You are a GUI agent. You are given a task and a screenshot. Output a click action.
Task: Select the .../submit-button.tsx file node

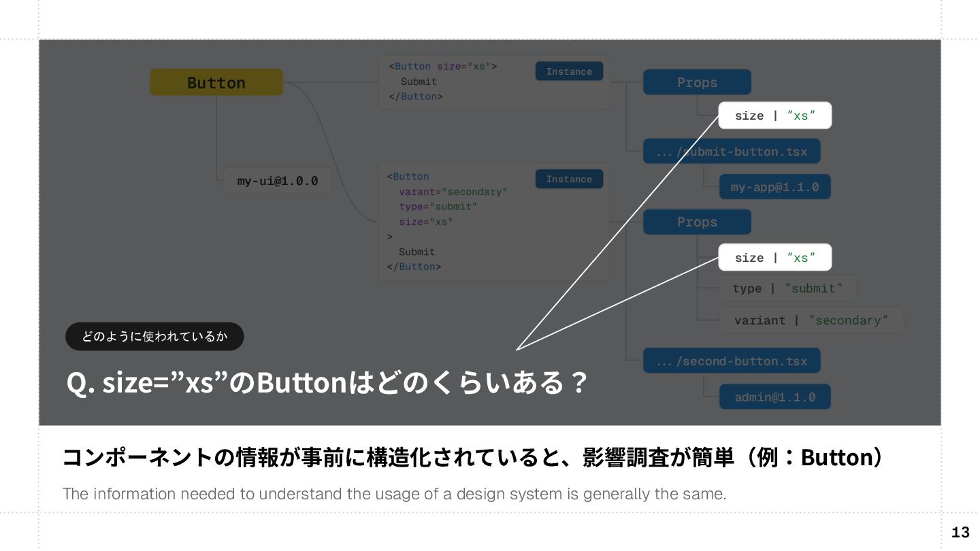732,151
